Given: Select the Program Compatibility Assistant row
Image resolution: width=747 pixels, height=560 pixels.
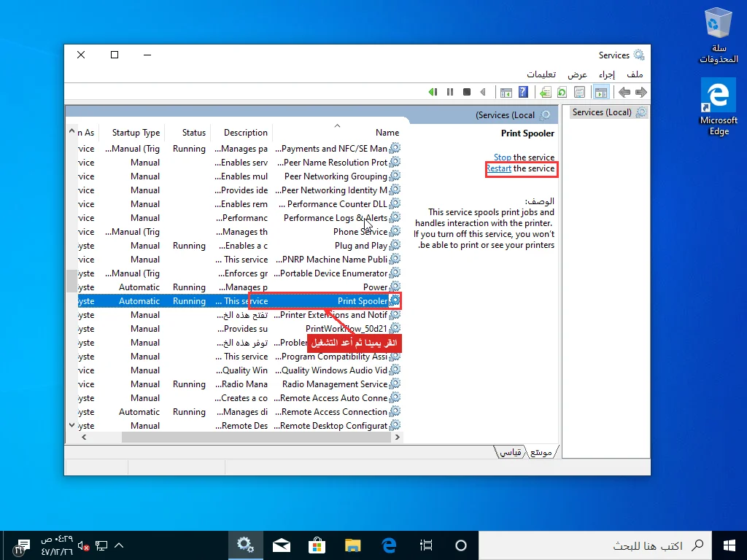Looking at the screenshot, I should [239, 356].
